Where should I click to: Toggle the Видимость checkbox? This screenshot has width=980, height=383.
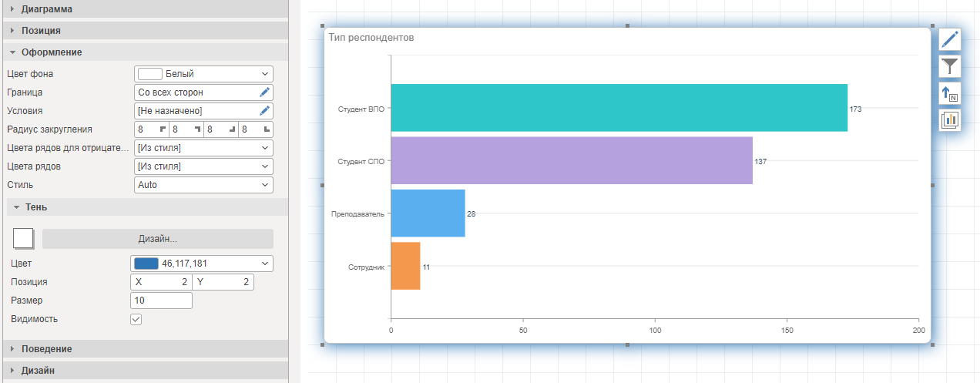click(136, 319)
